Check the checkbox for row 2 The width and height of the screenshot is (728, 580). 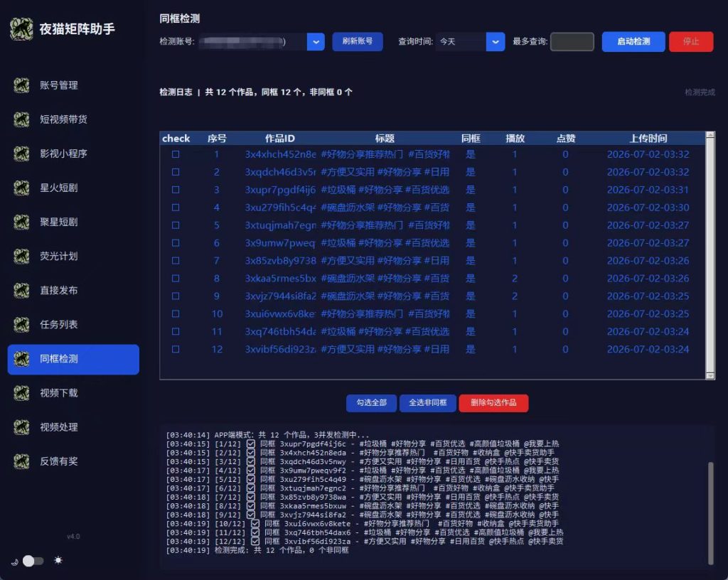coord(176,172)
